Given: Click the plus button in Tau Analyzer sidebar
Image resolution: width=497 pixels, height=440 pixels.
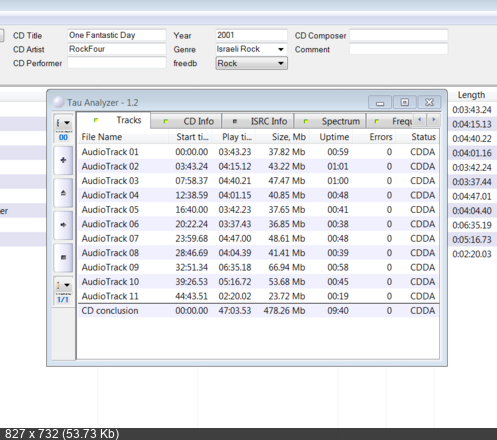Looking at the screenshot, I should pyautogui.click(x=63, y=160).
